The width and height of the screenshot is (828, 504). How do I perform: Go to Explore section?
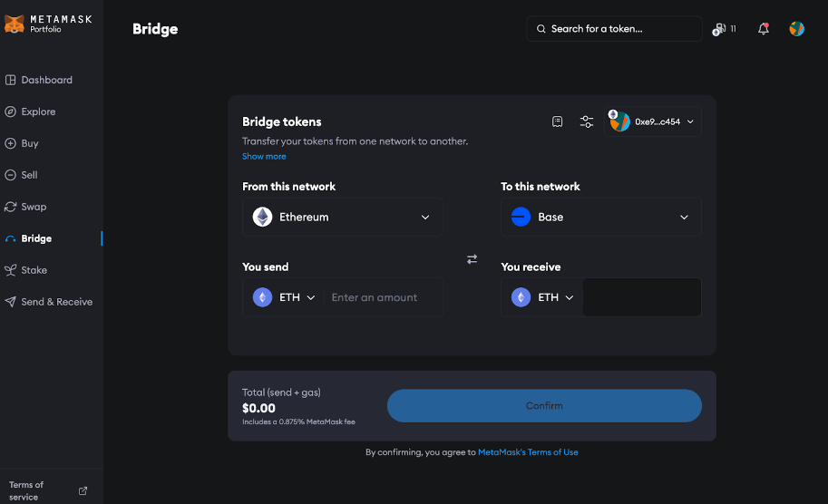tap(38, 111)
